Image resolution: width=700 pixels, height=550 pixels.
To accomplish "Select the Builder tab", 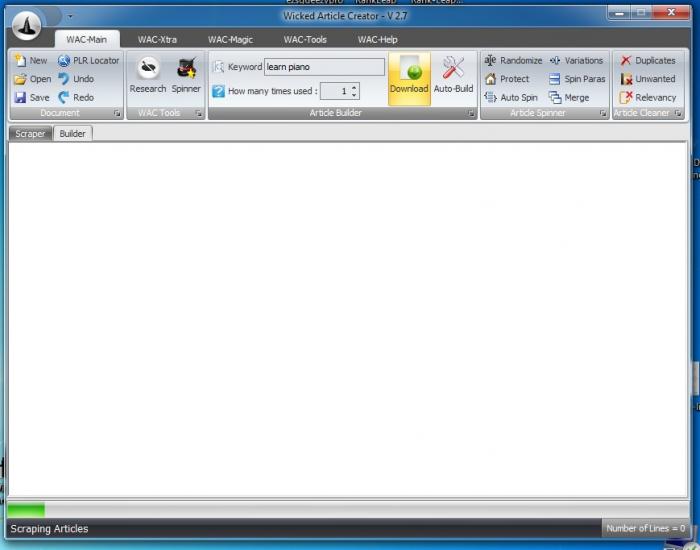I will tap(72, 133).
